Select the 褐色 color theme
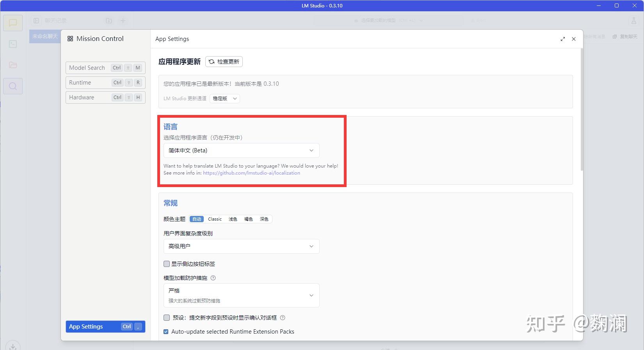 pyautogui.click(x=249, y=219)
